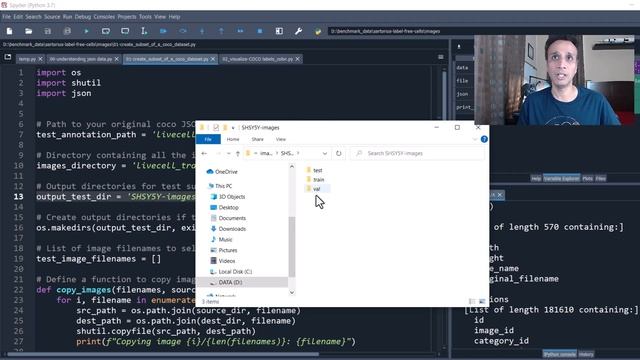The width and height of the screenshot is (640, 360).
Task: Open the View menu in Spyder menu bar
Action: 160,17
